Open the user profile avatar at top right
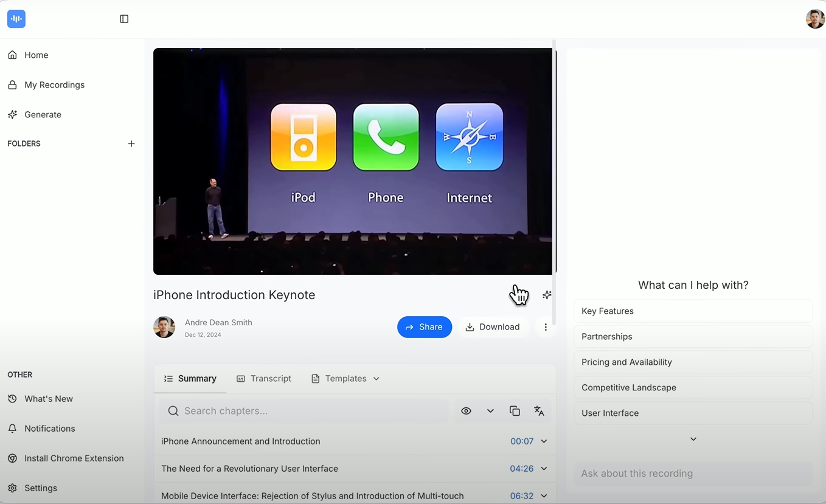The height and width of the screenshot is (504, 826). pyautogui.click(x=814, y=19)
